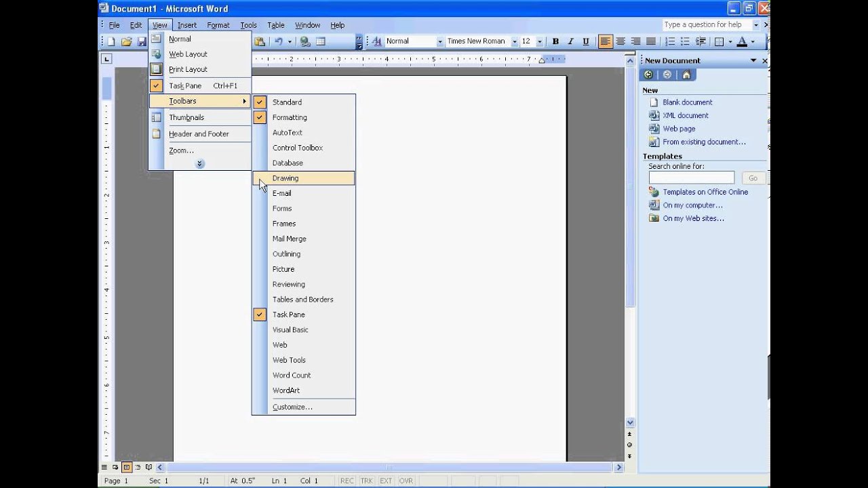Click the Print Layout view button at bottom
This screenshot has height=488, width=868.
pos(126,467)
